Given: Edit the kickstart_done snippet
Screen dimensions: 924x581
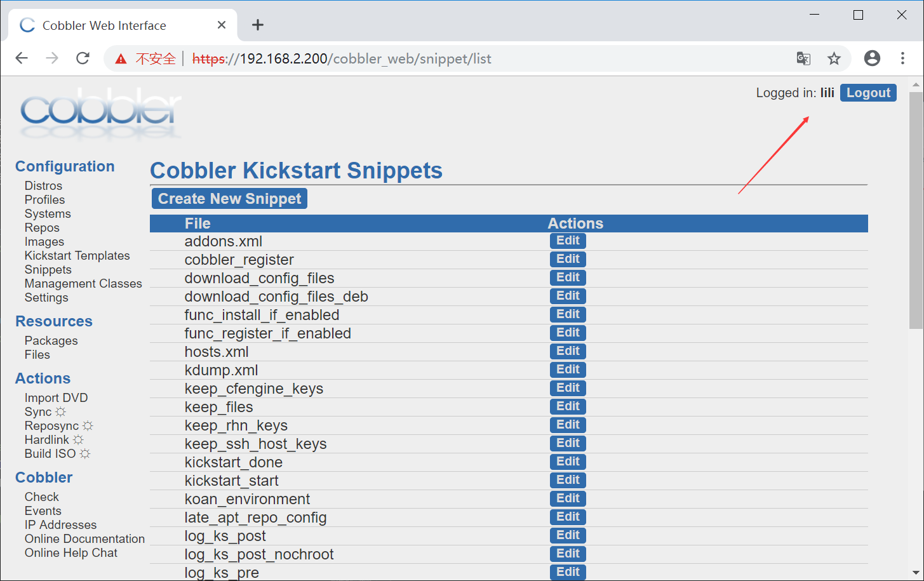Looking at the screenshot, I should 568,462.
